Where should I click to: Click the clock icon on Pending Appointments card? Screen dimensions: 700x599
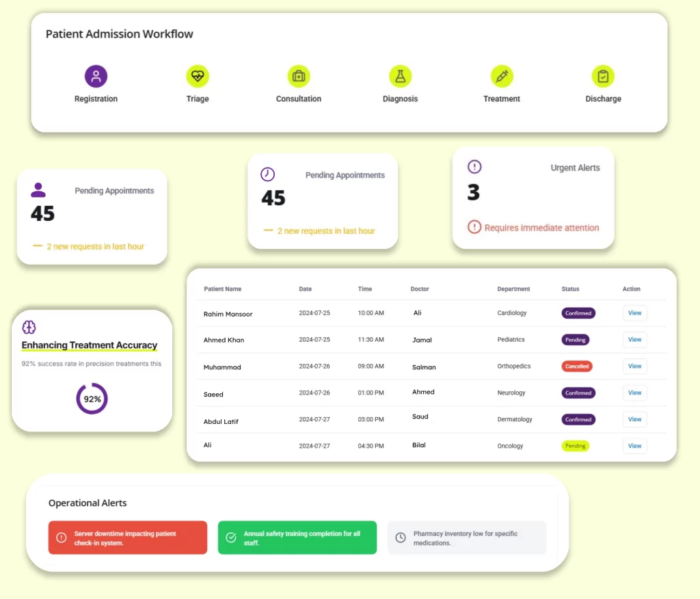point(267,174)
